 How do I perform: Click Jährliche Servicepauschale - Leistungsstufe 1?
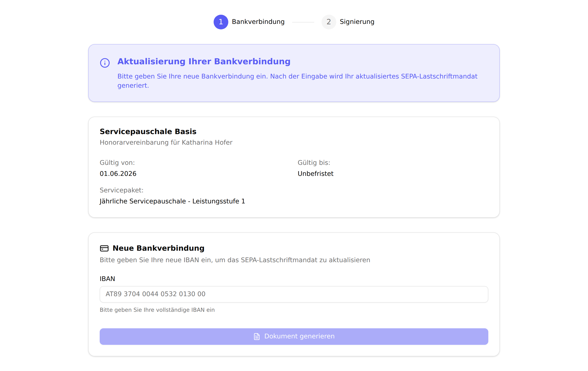click(172, 201)
